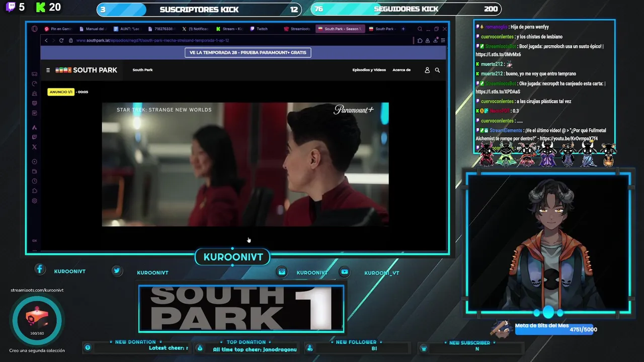Click the browser address bar URL
644x362 pixels.
click(152, 40)
